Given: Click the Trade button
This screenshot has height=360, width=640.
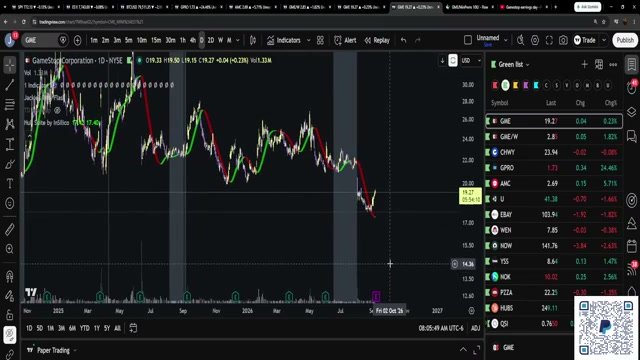Looking at the screenshot, I should point(584,40).
